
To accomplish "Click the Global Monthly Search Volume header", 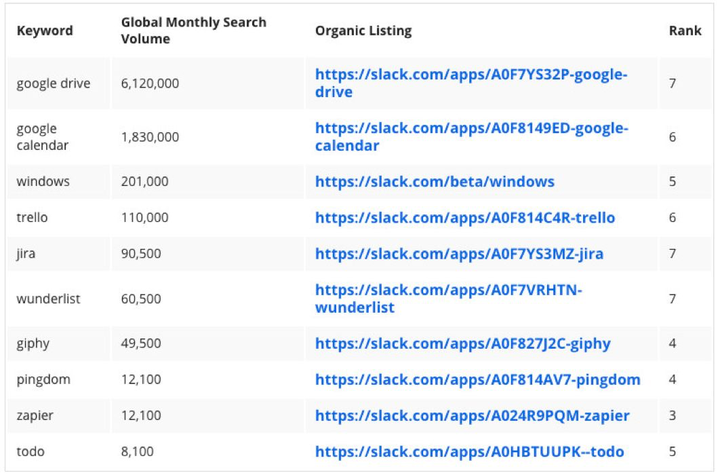I will point(193,31).
